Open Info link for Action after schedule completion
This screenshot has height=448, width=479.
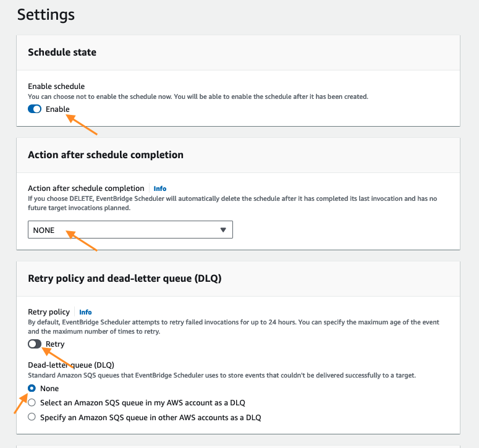pos(160,188)
